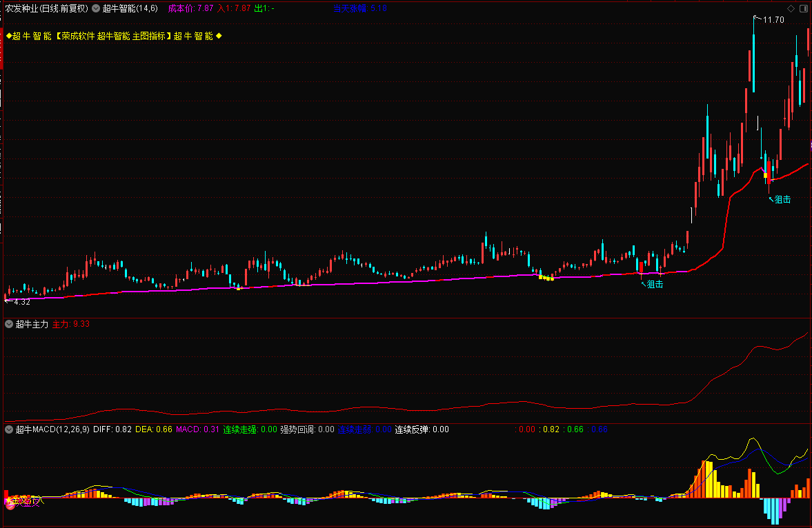Expand the 超牛主力 indicator dropdown arrow
This screenshot has width=812, height=528.
[x=9, y=324]
